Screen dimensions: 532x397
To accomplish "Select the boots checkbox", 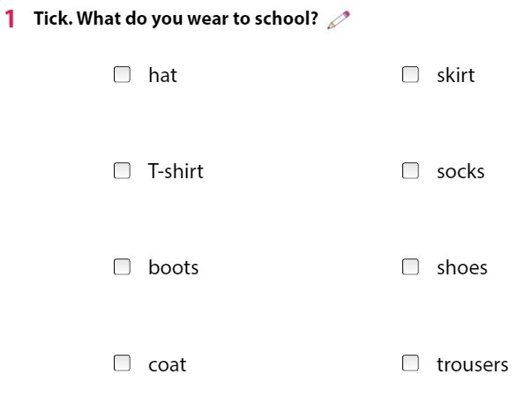I will (122, 266).
